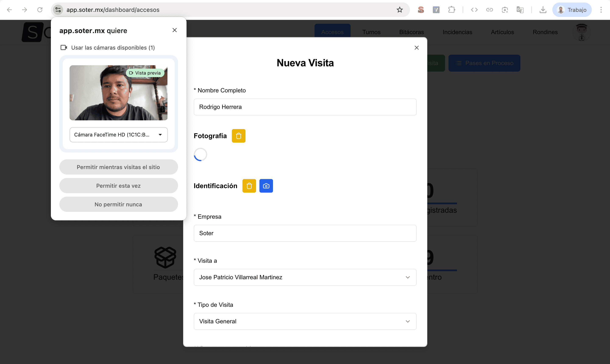Image resolution: width=610 pixels, height=364 pixels.
Task: Close the camera permission popup
Action: click(x=174, y=30)
